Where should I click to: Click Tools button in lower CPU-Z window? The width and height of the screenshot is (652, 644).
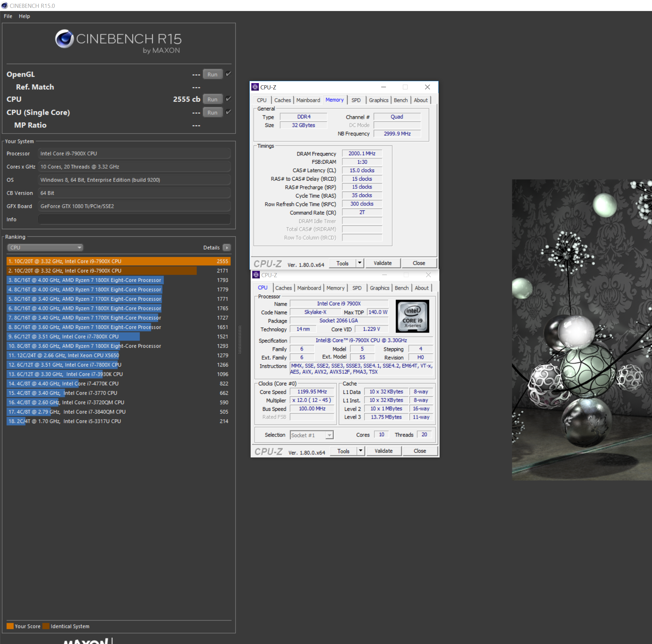pyautogui.click(x=343, y=451)
